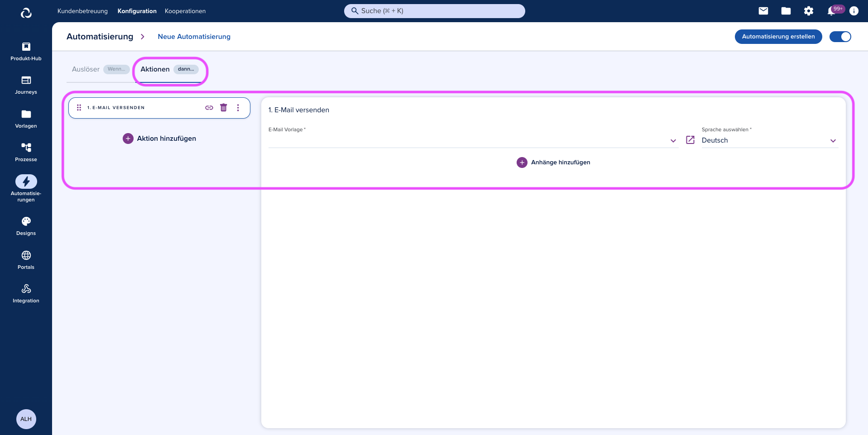The height and width of the screenshot is (435, 868).
Task: Open the three-dot menu of E-Mail versenden action
Action: tap(238, 108)
